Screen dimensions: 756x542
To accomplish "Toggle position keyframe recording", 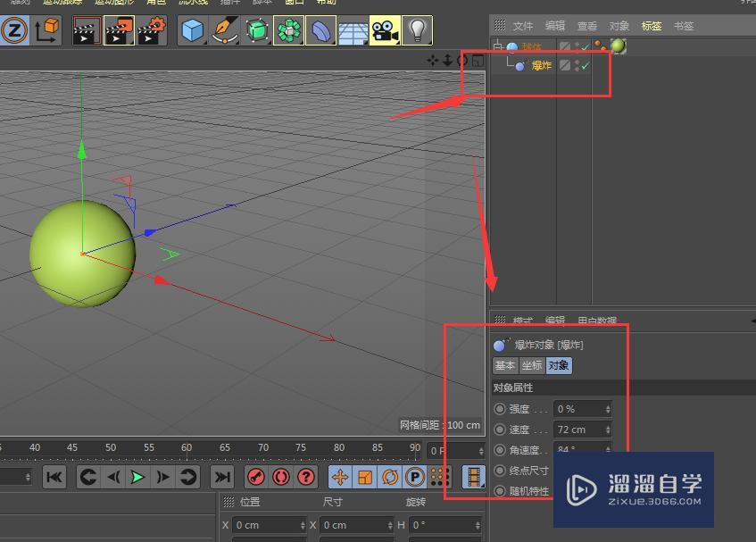I will point(340,478).
